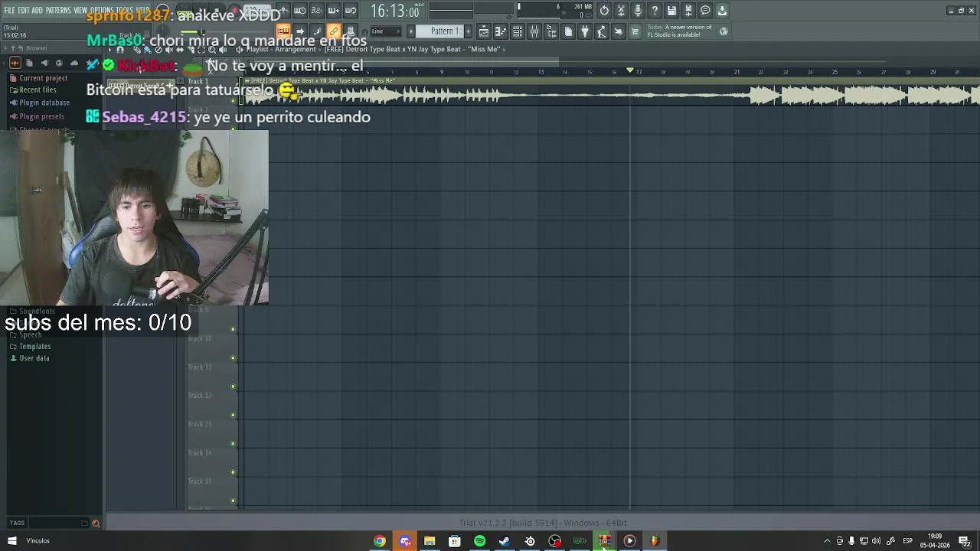The width and height of the screenshot is (980, 551).
Task: Click the TAGS label in browser
Action: pos(17,523)
